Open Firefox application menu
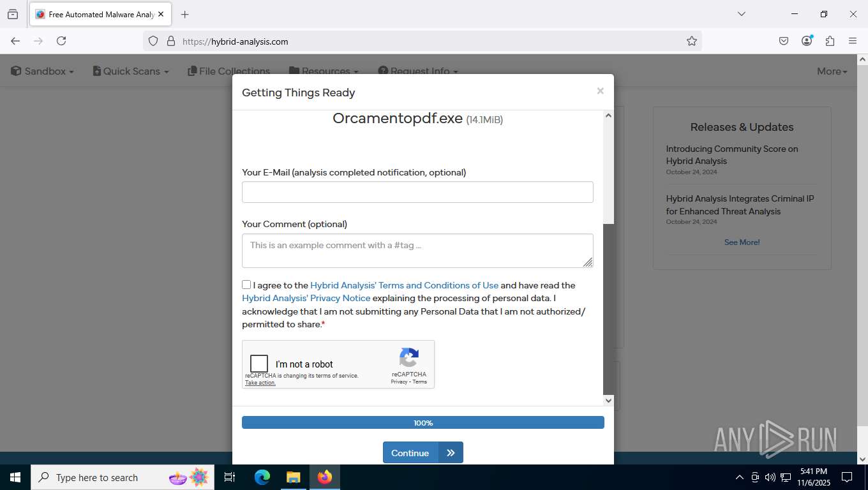The height and width of the screenshot is (490, 868). pyautogui.click(x=853, y=41)
